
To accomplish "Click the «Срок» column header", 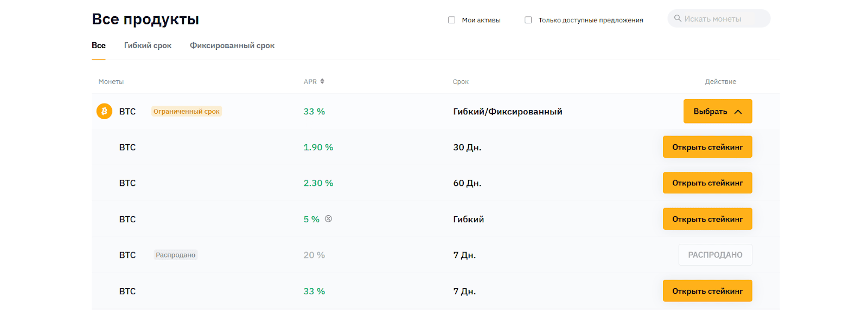I will (461, 82).
